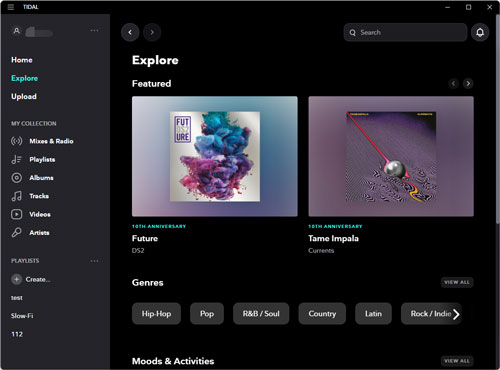
Task: Open Videos in My Collection
Action: point(40,214)
